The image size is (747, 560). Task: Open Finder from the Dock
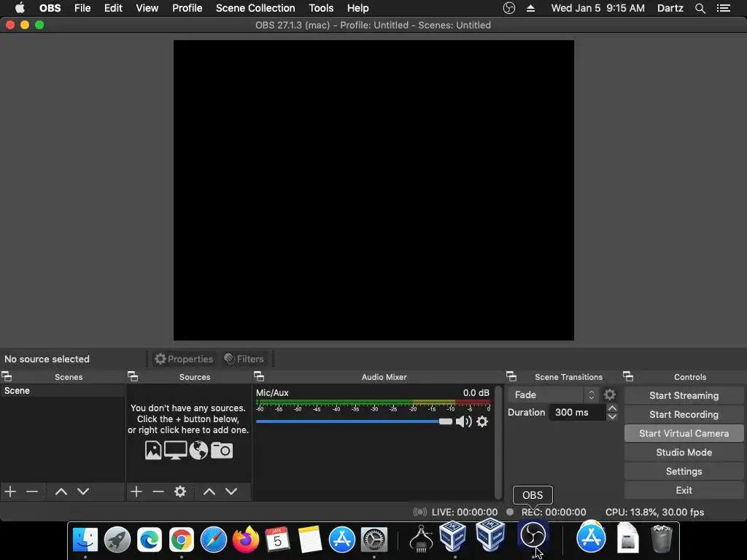[85, 540]
